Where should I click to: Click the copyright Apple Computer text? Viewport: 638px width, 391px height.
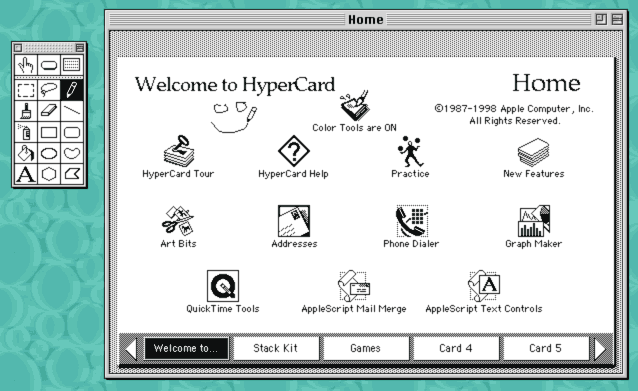point(514,115)
